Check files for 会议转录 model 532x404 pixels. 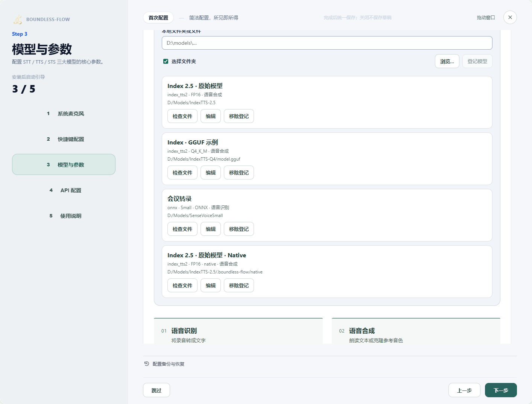pyautogui.click(x=182, y=229)
